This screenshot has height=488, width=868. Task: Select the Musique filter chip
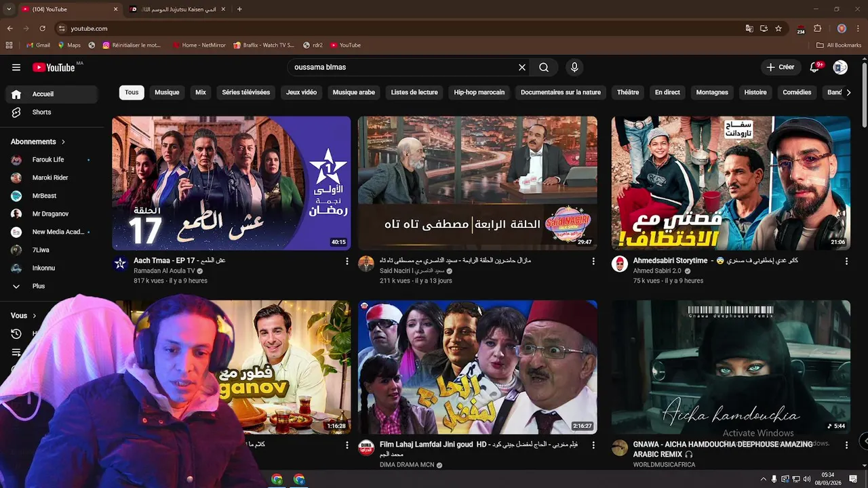[167, 92]
